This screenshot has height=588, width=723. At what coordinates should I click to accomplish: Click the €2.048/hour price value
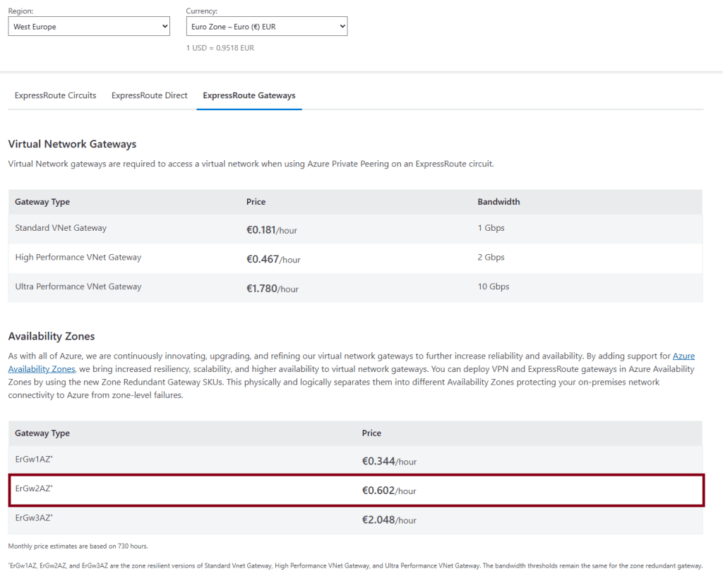[x=389, y=520]
